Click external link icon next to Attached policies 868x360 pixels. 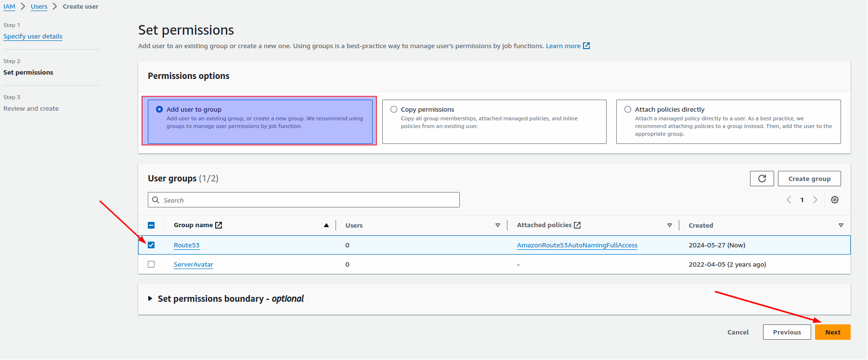pos(577,225)
